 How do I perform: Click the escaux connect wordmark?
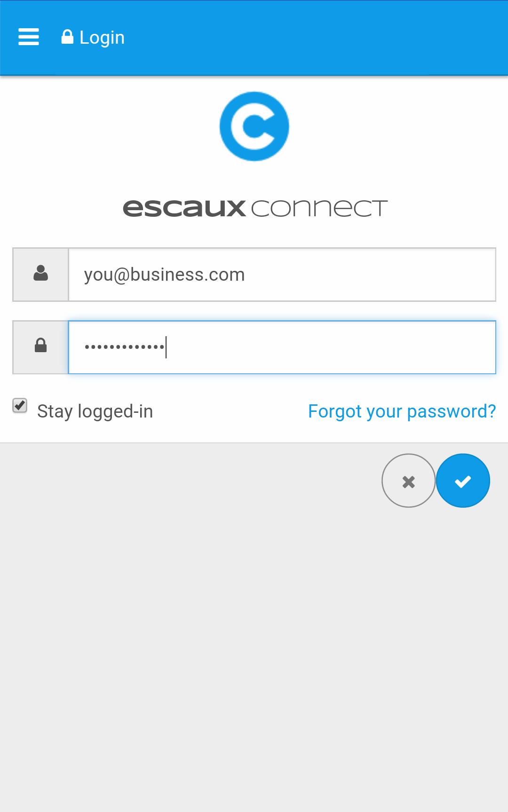[255, 208]
